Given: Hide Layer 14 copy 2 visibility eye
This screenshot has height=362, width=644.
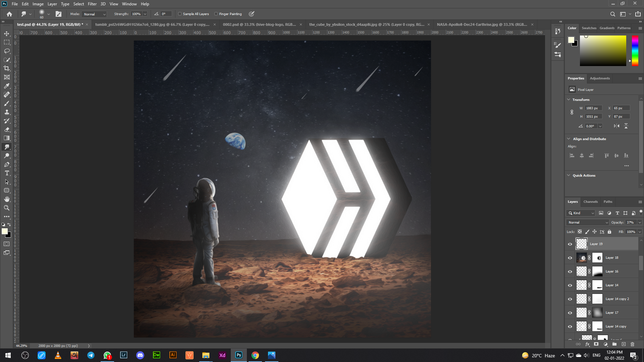Looking at the screenshot, I should click(570, 299).
